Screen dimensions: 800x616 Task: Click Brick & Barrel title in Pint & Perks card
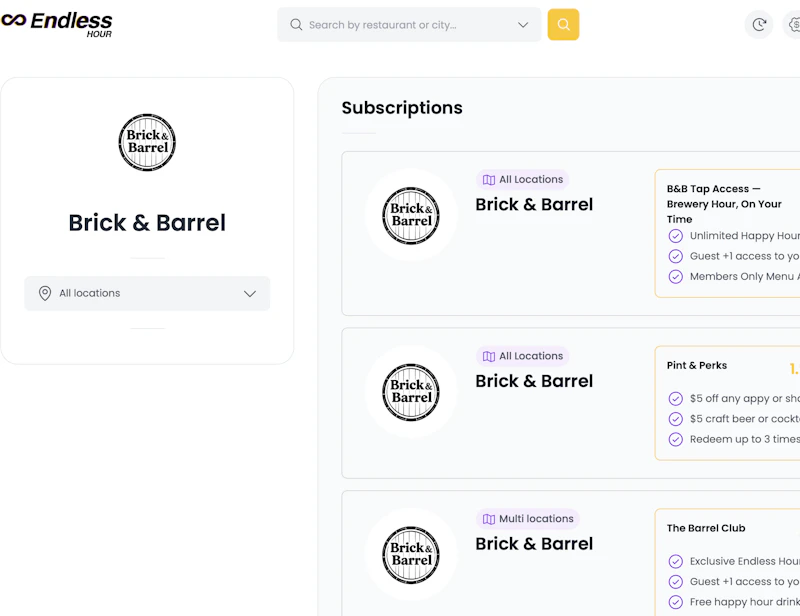[534, 381]
